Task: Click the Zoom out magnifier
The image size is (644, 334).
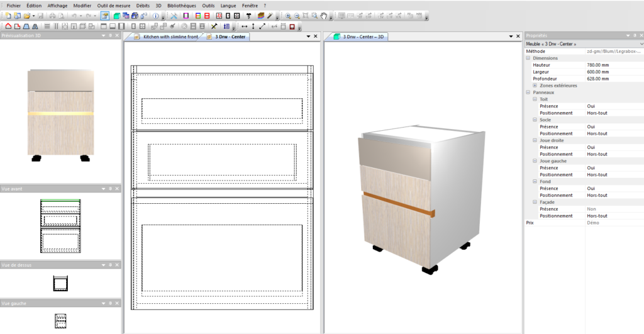Action: (x=297, y=16)
